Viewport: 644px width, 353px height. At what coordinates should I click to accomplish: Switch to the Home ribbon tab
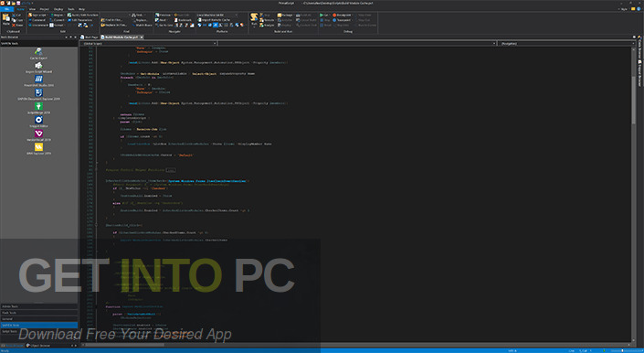pos(20,9)
